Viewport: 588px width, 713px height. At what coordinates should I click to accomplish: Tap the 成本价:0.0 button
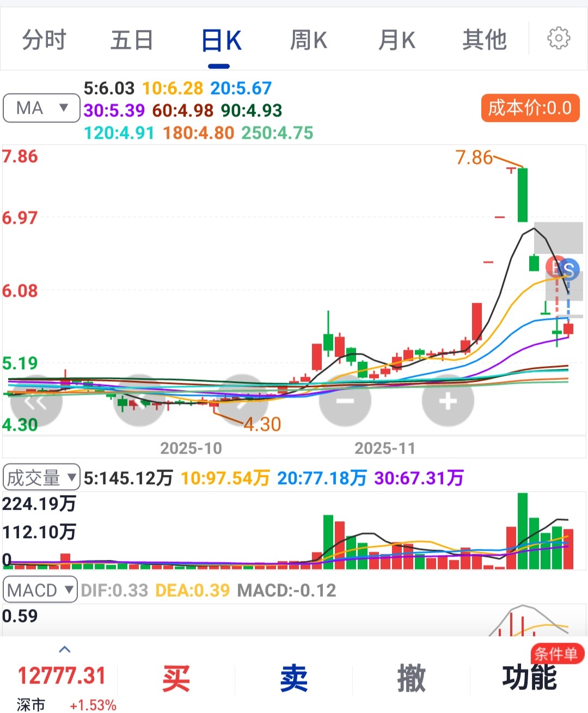(x=530, y=108)
